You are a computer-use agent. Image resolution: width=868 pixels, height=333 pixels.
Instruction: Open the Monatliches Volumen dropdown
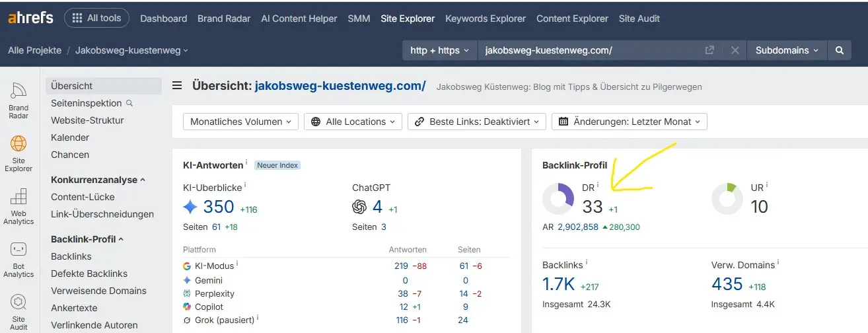point(240,122)
